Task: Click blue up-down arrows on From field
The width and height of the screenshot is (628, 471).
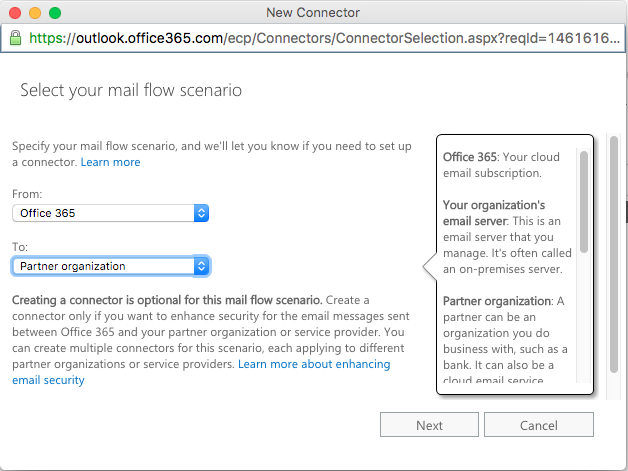Action: coord(201,213)
